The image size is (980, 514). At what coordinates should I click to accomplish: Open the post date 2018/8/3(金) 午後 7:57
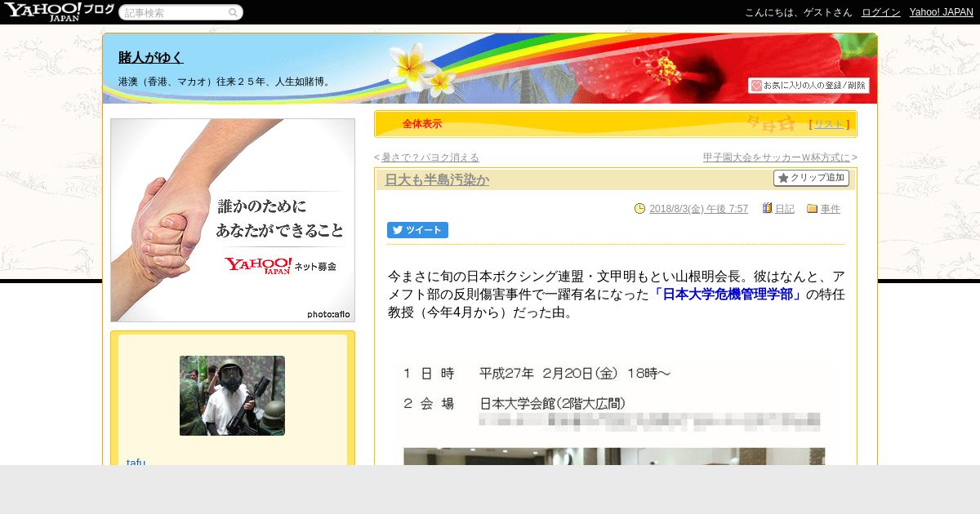[698, 209]
